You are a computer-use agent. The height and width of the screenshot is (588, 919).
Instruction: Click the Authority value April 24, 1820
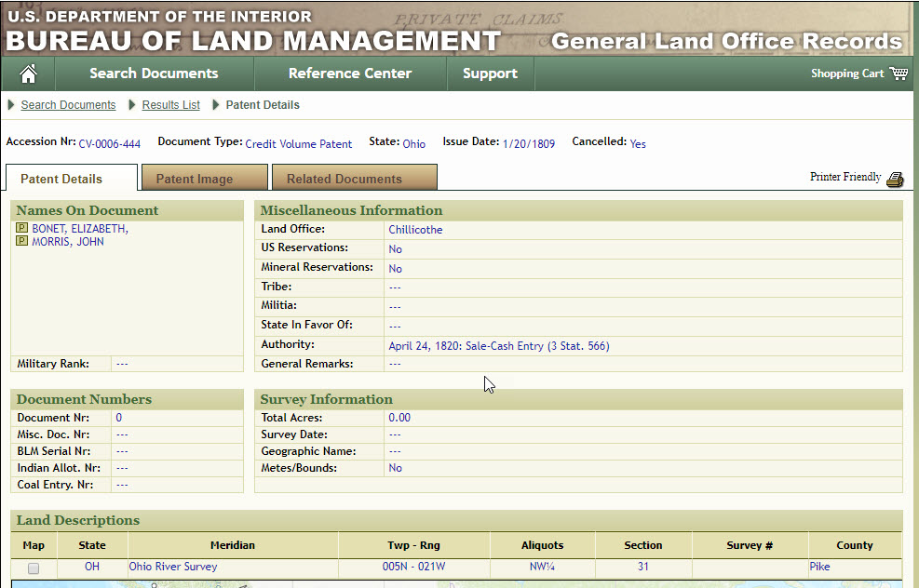point(499,346)
